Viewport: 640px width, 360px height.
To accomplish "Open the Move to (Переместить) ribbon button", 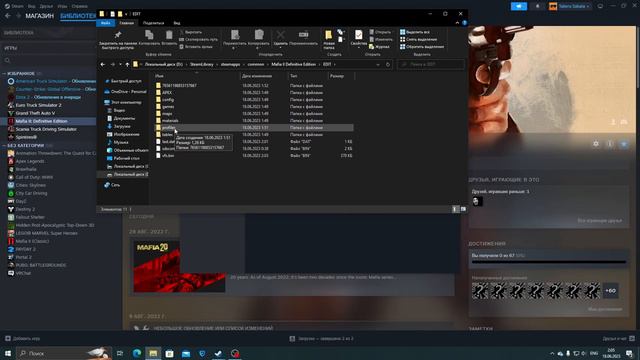I will coord(235,39).
